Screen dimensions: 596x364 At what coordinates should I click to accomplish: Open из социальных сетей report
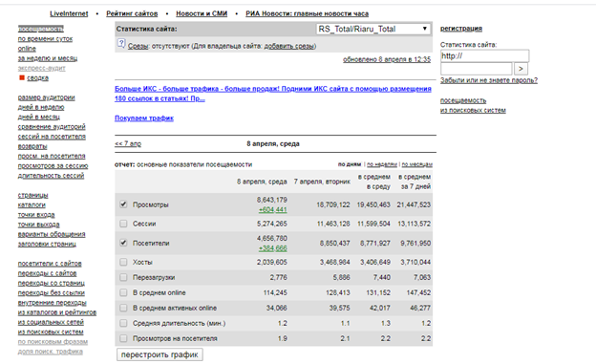tap(51, 322)
